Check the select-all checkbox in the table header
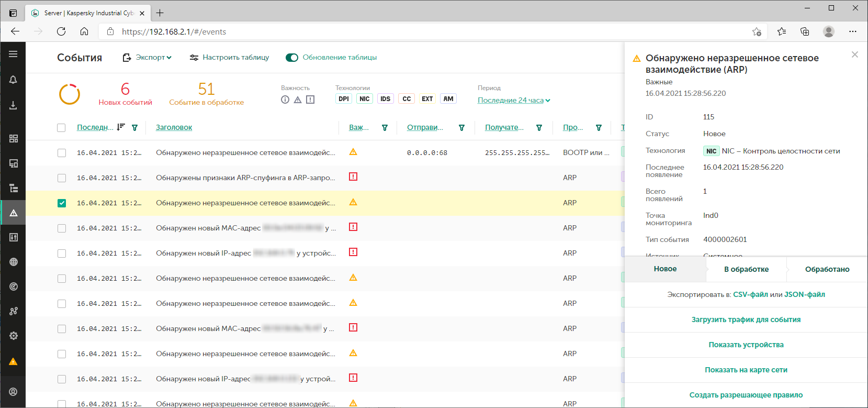 point(61,128)
